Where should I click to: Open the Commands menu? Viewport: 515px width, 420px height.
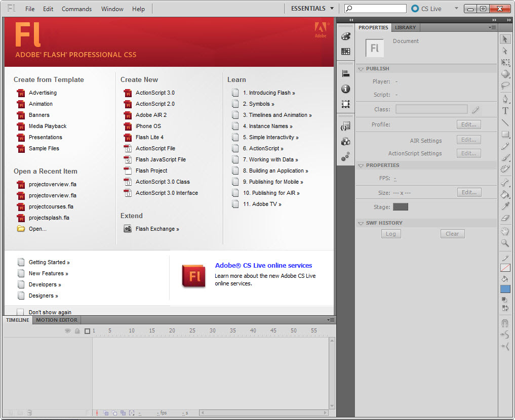click(76, 9)
